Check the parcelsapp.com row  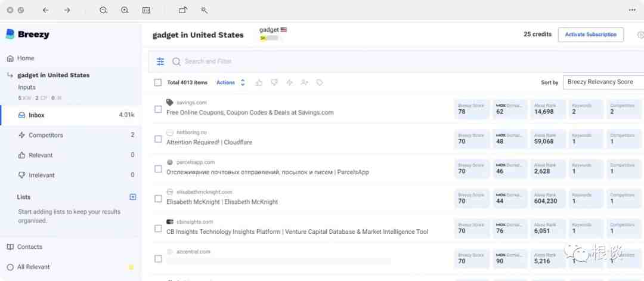(158, 169)
